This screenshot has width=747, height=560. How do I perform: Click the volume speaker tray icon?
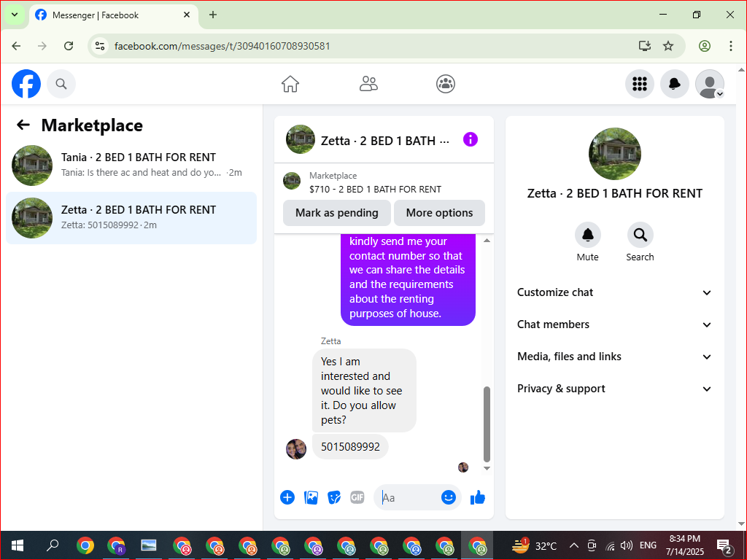point(627,545)
